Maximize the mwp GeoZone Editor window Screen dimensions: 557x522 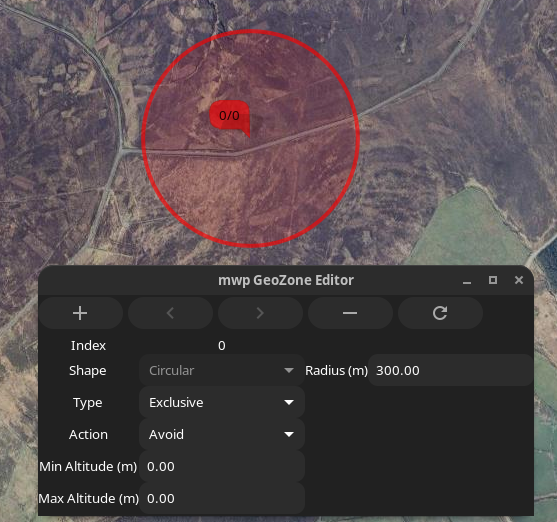pos(493,280)
